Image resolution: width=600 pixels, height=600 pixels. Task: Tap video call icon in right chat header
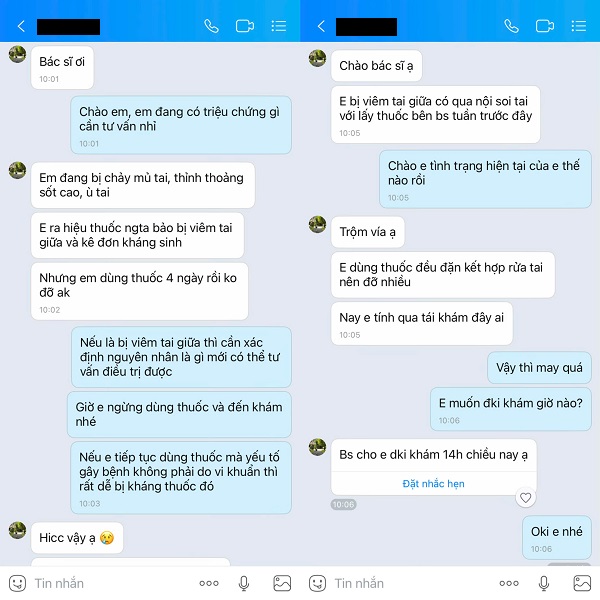(x=545, y=26)
